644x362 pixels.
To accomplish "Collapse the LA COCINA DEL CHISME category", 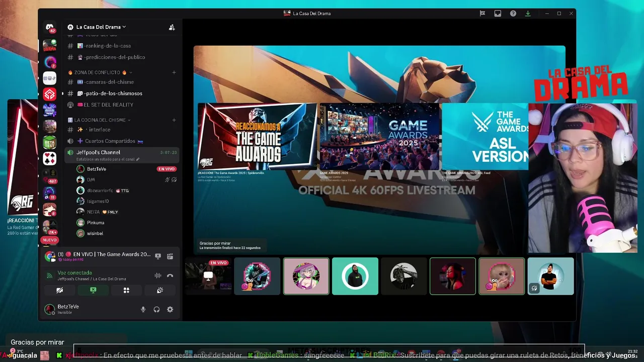I will coord(99,120).
